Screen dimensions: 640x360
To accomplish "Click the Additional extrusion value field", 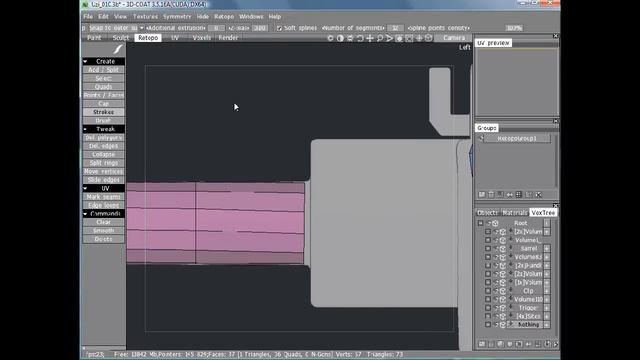I will click(216, 28).
